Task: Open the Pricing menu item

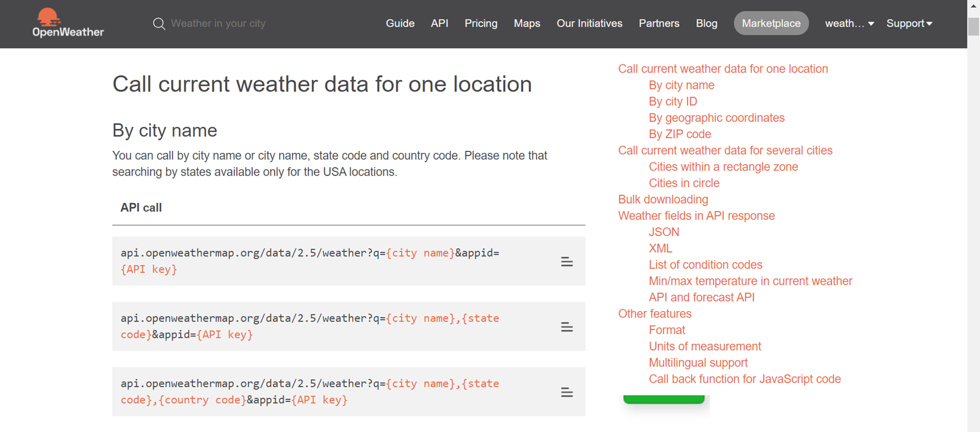Action: [481, 24]
